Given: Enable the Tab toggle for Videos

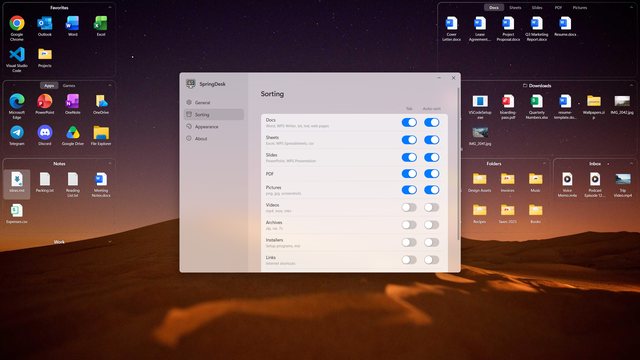Looking at the screenshot, I should coord(409,208).
